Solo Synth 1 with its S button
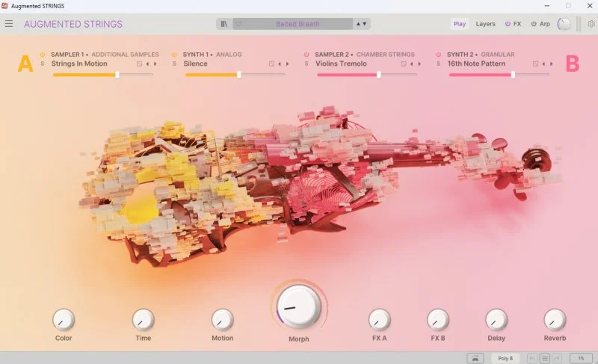The width and height of the screenshot is (598, 364). (x=174, y=64)
